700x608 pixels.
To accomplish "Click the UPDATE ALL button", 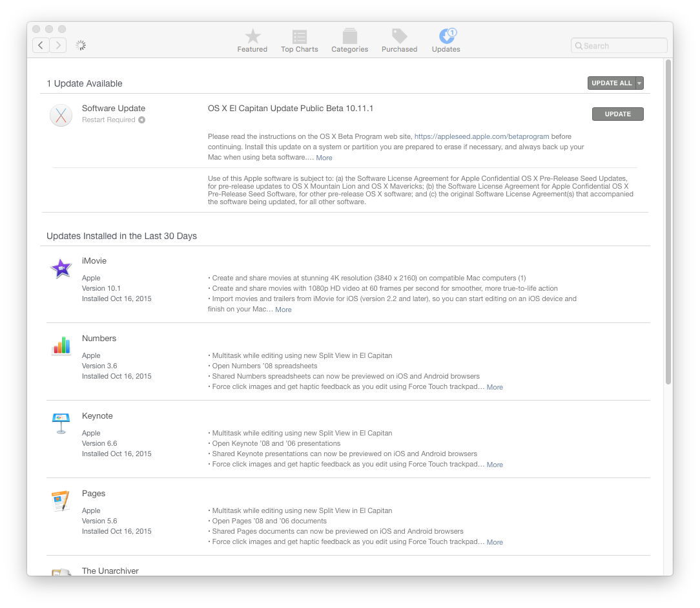I will (612, 83).
